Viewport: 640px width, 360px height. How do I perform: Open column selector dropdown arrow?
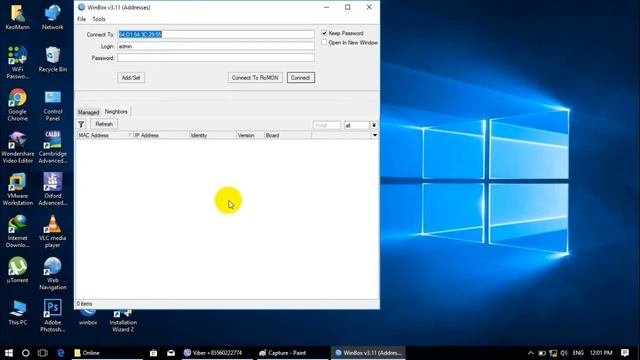click(x=375, y=135)
